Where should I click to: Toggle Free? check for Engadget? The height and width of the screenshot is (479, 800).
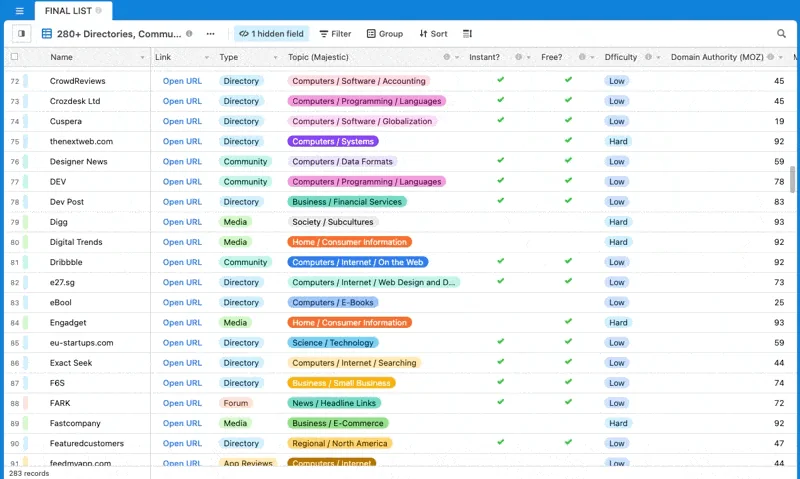click(568, 321)
